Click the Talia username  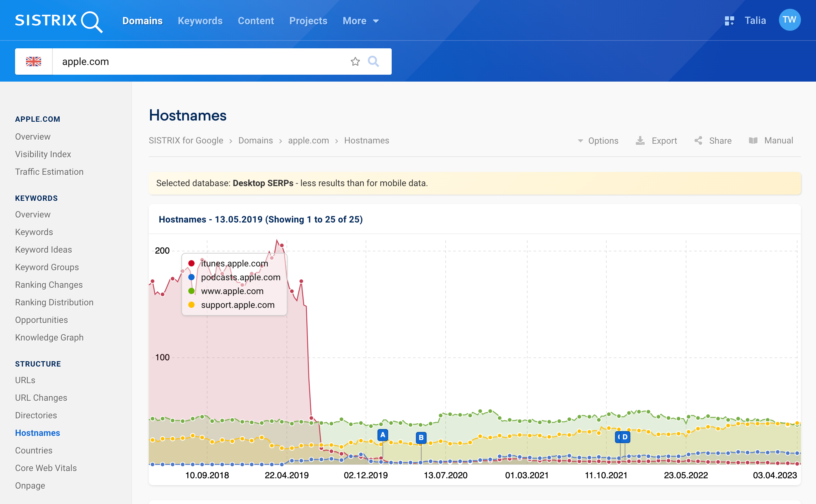click(x=755, y=20)
